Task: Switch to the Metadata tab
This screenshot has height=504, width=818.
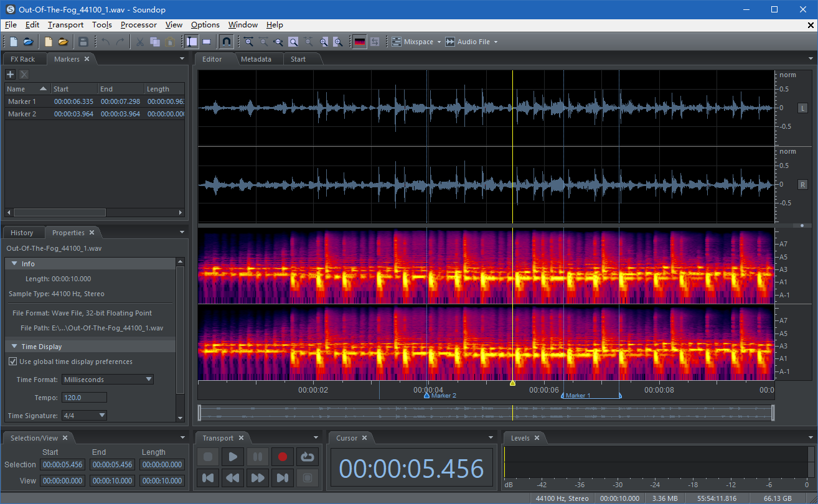Action: (256, 59)
